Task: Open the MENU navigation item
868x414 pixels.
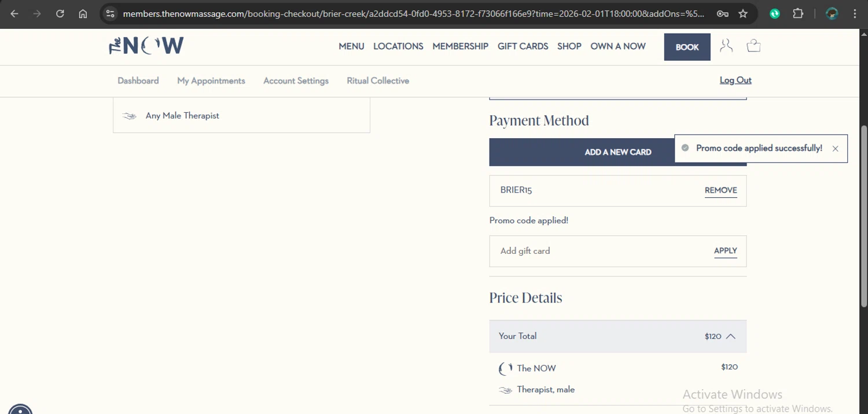Action: (351, 46)
